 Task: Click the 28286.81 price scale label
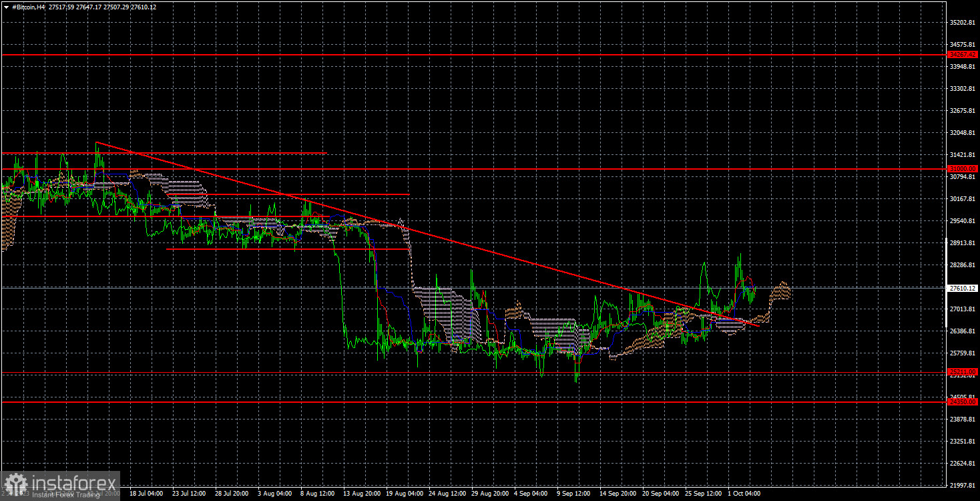click(x=963, y=265)
